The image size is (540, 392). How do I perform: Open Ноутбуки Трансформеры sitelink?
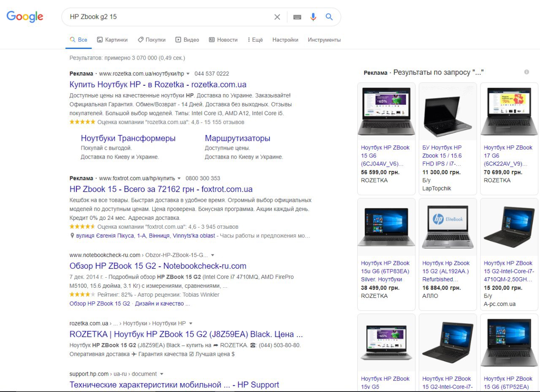[x=128, y=138]
